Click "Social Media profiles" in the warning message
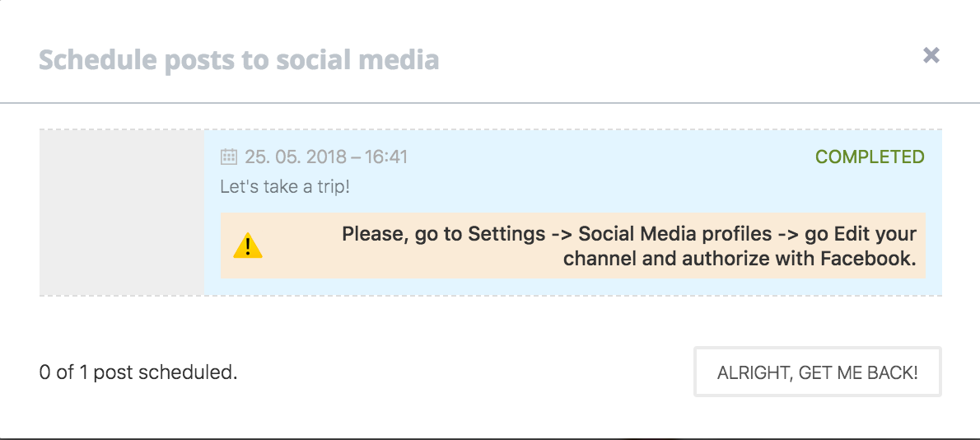 coord(674,234)
